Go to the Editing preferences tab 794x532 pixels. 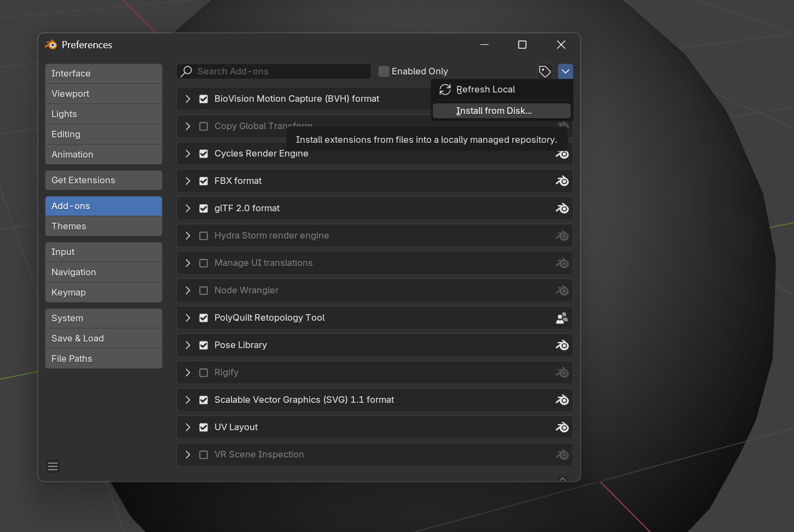[103, 134]
